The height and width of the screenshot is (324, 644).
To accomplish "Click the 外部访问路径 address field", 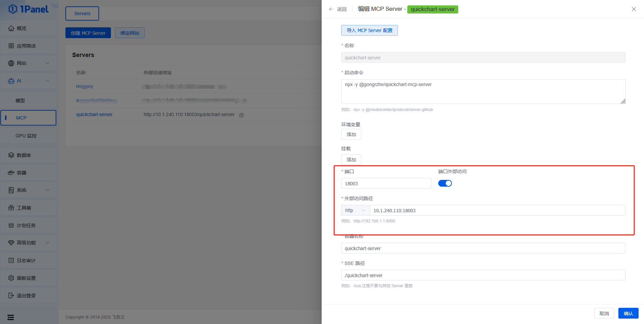I will coord(498,210).
